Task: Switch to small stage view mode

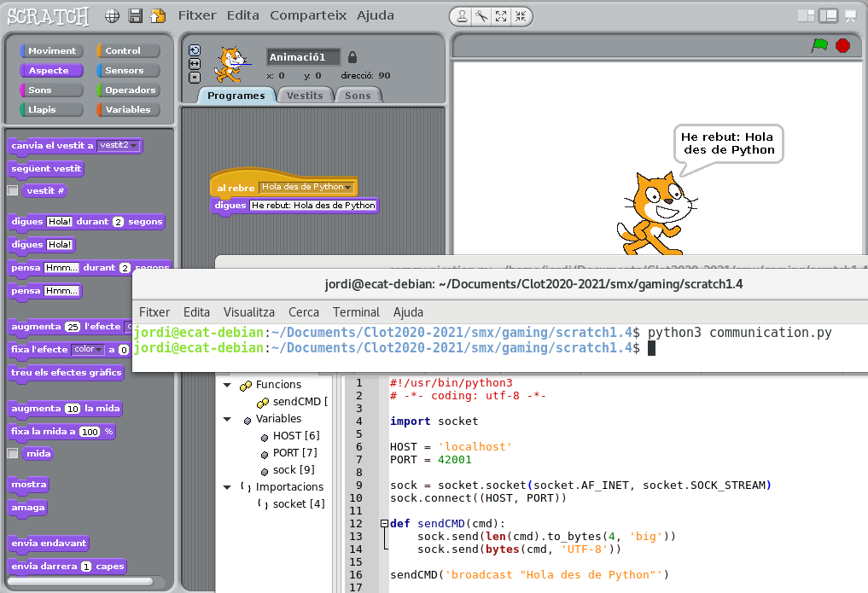Action: click(x=806, y=16)
